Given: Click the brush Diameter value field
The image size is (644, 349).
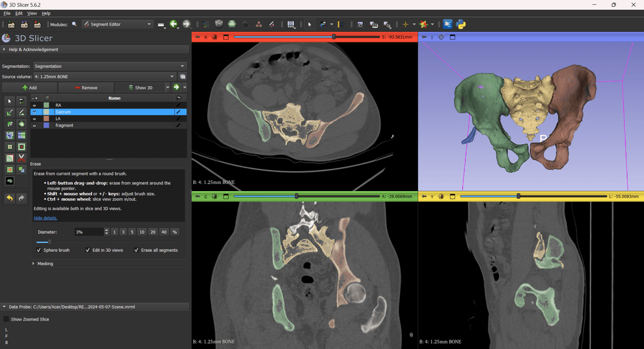Looking at the screenshot, I should [89, 232].
